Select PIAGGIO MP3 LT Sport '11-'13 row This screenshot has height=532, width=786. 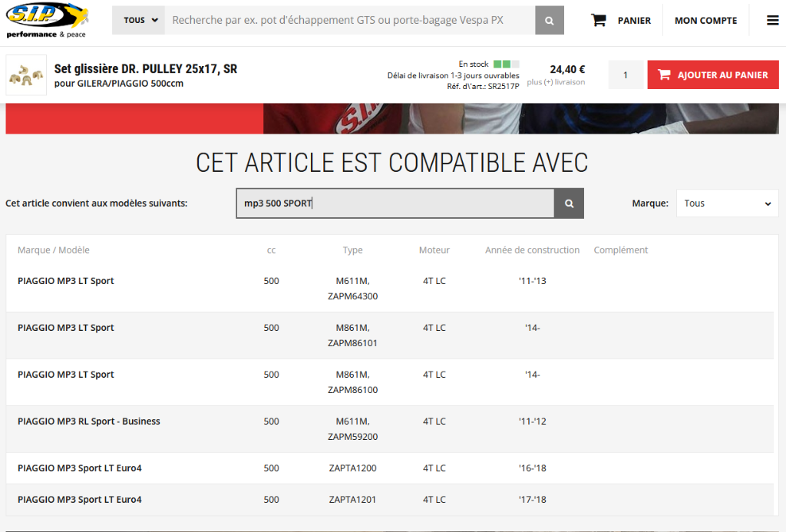tap(66, 281)
